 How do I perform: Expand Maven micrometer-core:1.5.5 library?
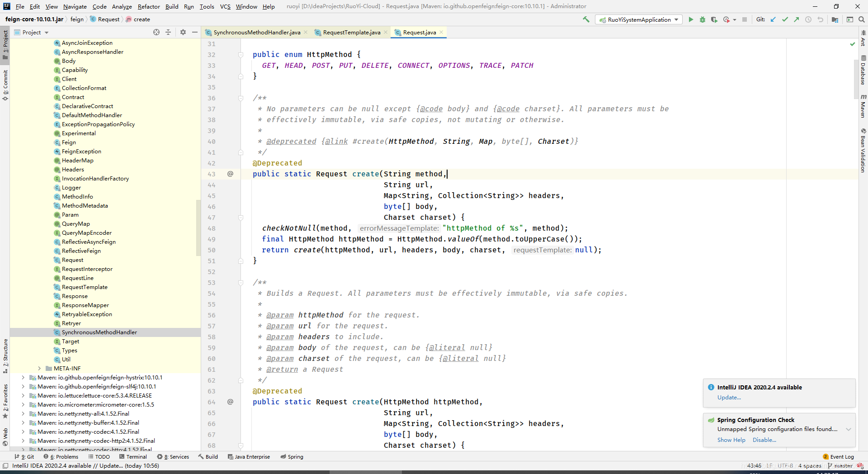(23, 405)
